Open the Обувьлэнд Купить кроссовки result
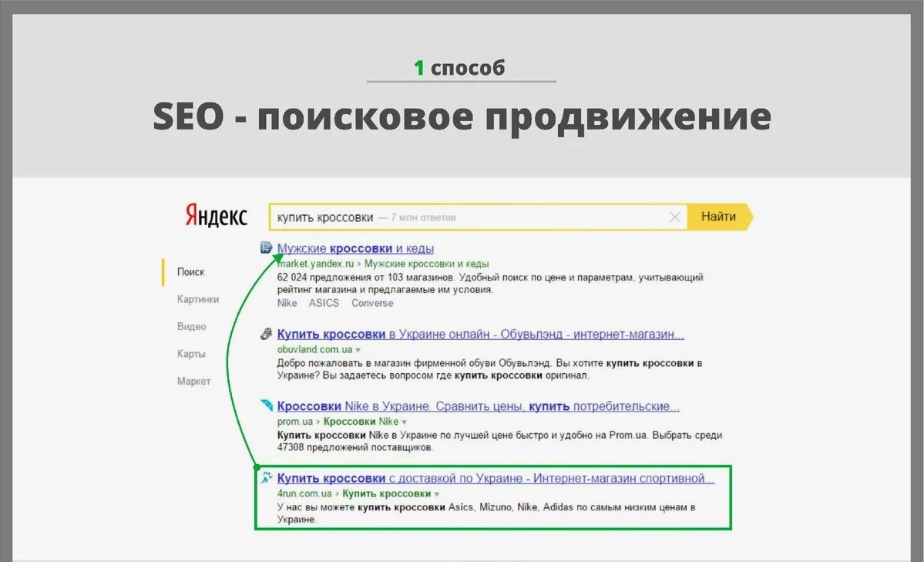Viewport: 924px width, 562px height. (x=480, y=335)
